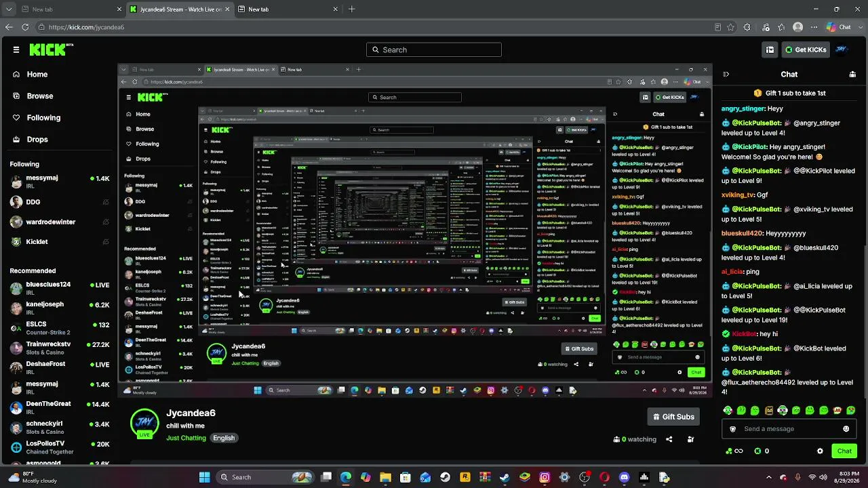Click the Windows taskbar Search box
Image resolution: width=868 pixels, height=488 pixels.
click(266, 477)
